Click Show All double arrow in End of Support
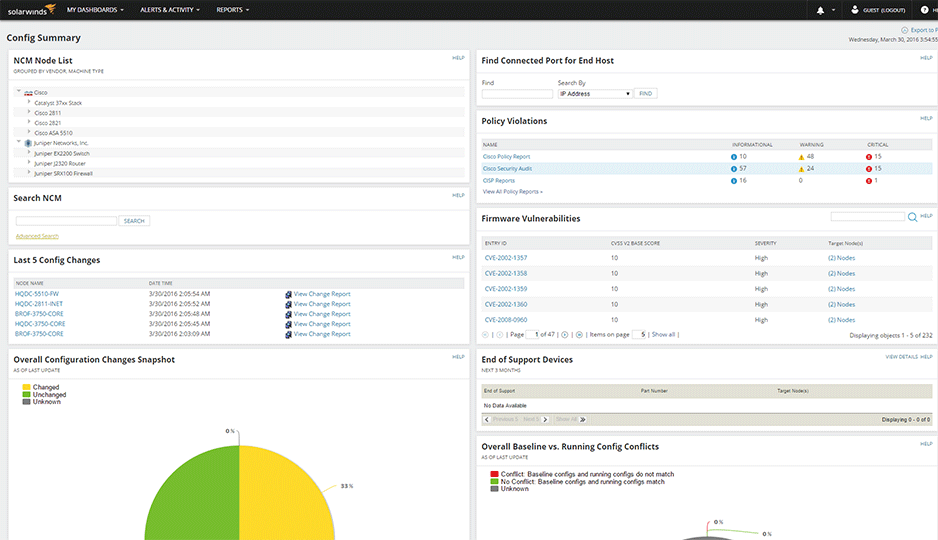938x540 pixels. coord(583,420)
